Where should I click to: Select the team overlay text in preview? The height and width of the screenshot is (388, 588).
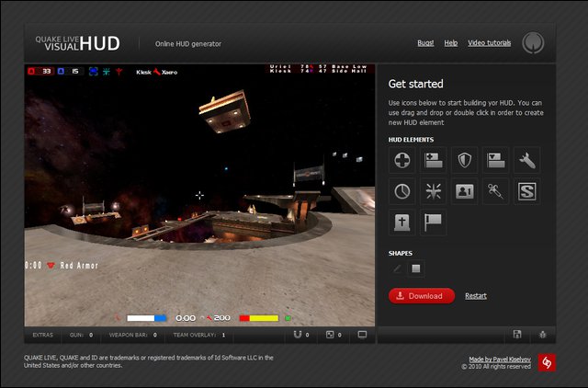318,69
